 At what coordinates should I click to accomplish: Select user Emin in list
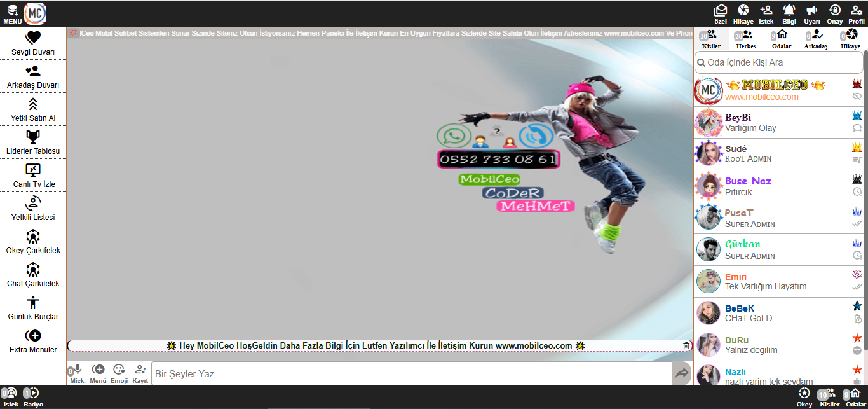click(778, 282)
